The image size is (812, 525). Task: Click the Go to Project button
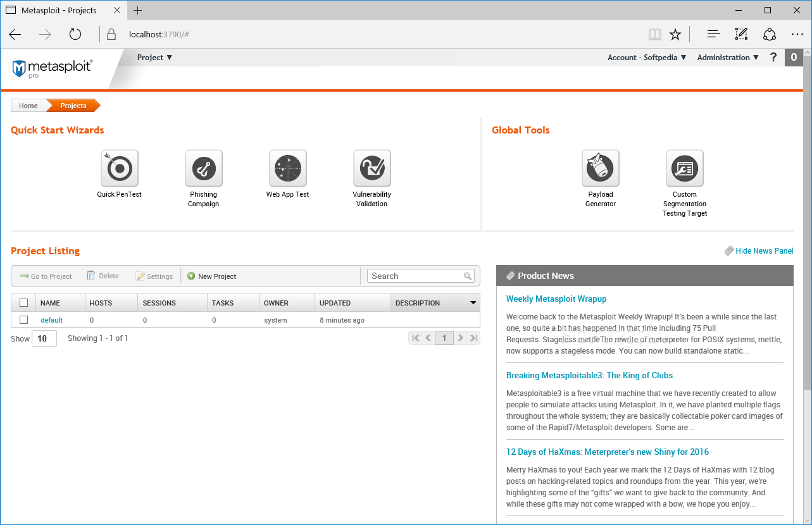tap(46, 276)
